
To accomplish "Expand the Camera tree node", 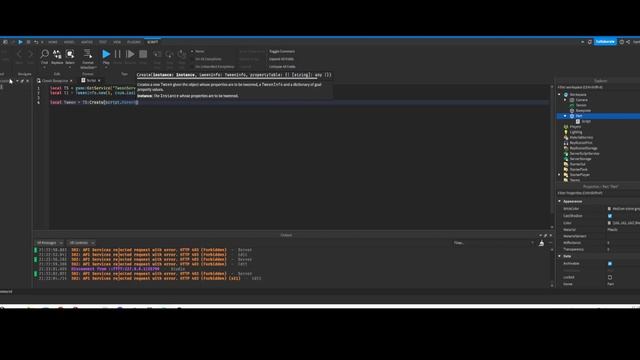I will (565, 100).
